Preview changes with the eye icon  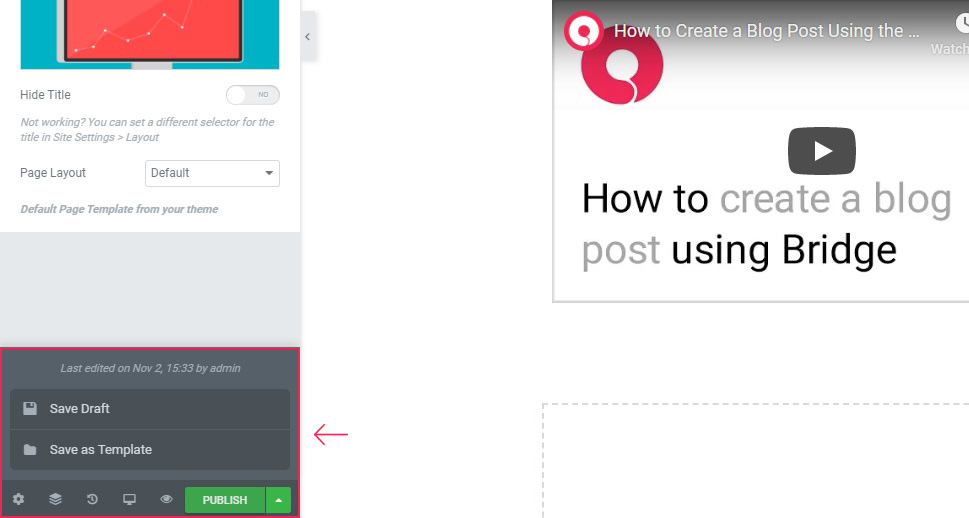166,499
